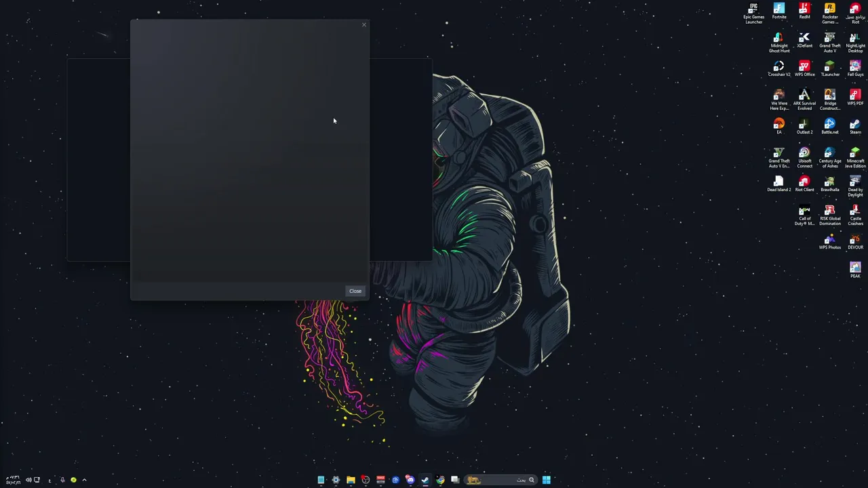Select the XDefiant desktop shortcut
This screenshot has width=868, height=488.
click(804, 41)
